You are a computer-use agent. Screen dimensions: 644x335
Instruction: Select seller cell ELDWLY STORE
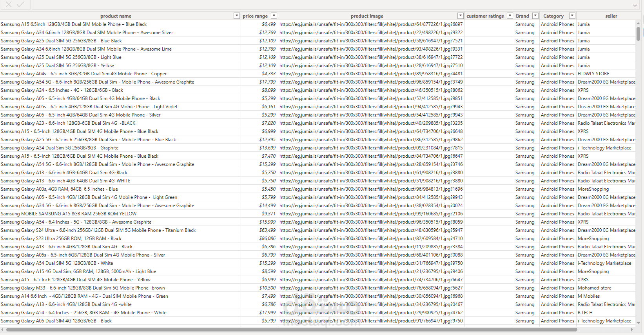[x=593, y=74]
